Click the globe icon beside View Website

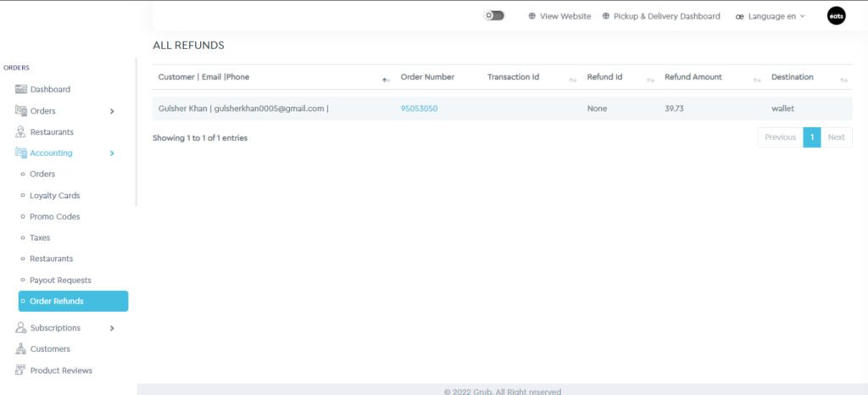(x=532, y=16)
